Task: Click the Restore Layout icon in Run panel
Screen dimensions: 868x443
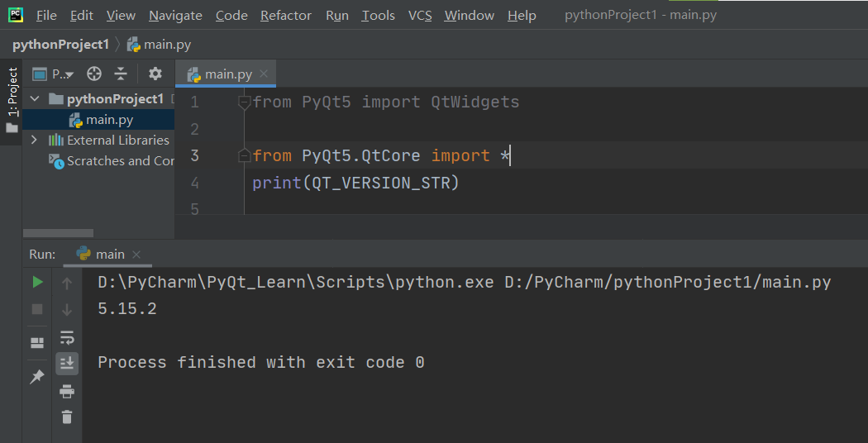Action: coord(37,343)
